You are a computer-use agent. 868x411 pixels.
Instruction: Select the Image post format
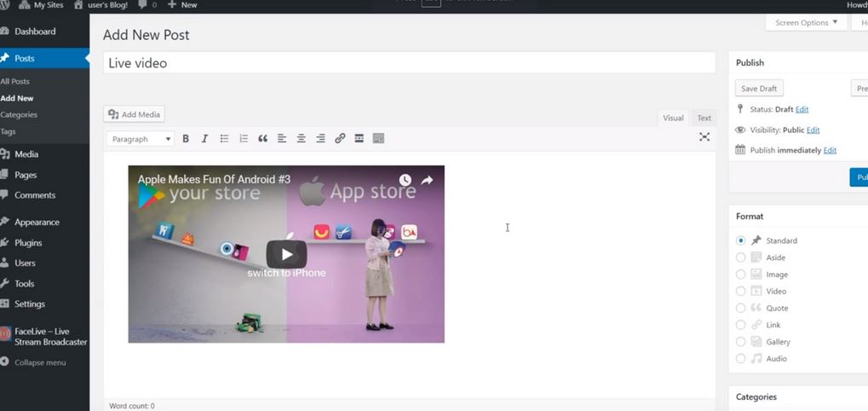(741, 275)
